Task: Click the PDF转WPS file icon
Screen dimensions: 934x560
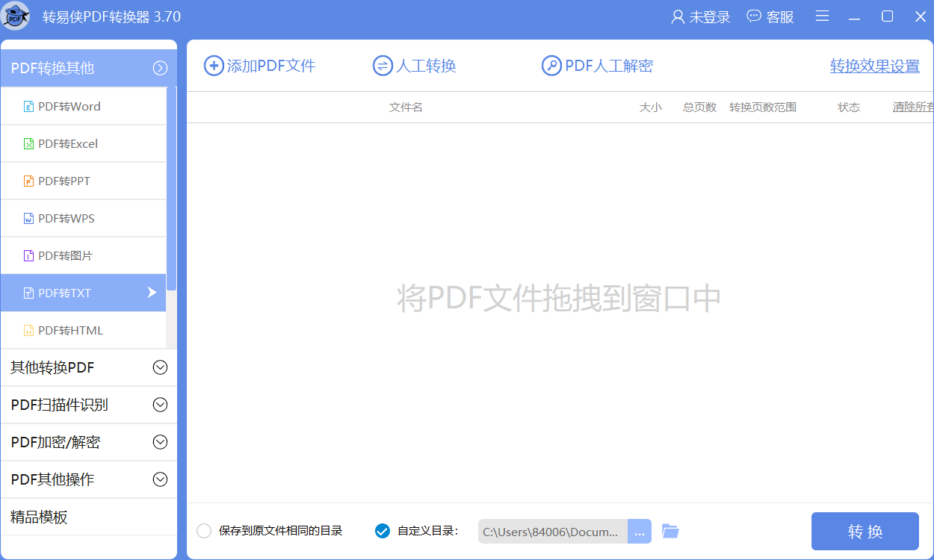Action: [28, 218]
